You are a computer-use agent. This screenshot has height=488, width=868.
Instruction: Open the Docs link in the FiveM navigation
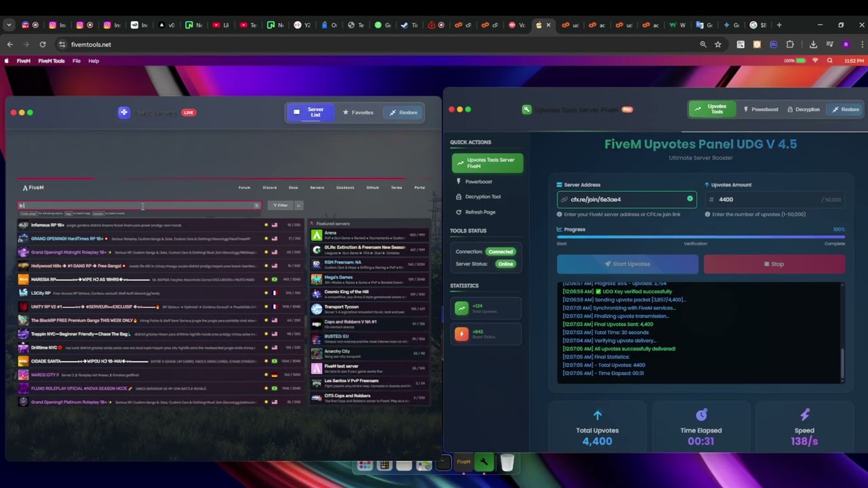pyautogui.click(x=293, y=188)
